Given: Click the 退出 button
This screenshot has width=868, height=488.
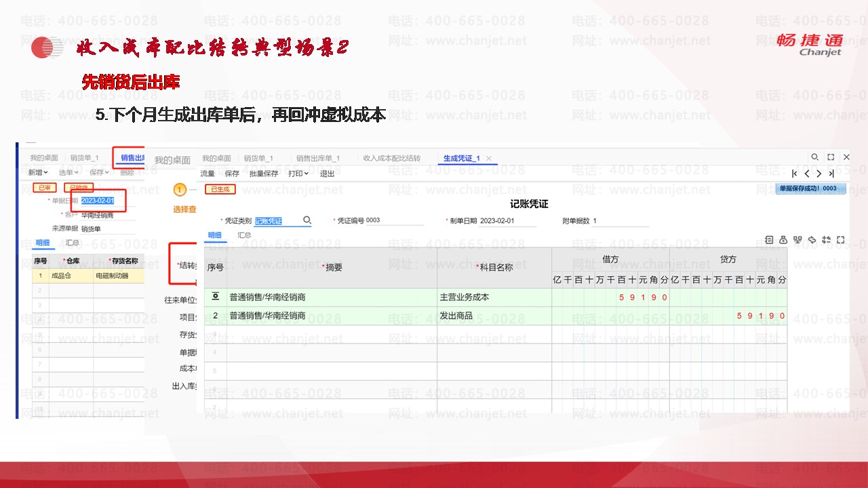Looking at the screenshot, I should coord(328,174).
